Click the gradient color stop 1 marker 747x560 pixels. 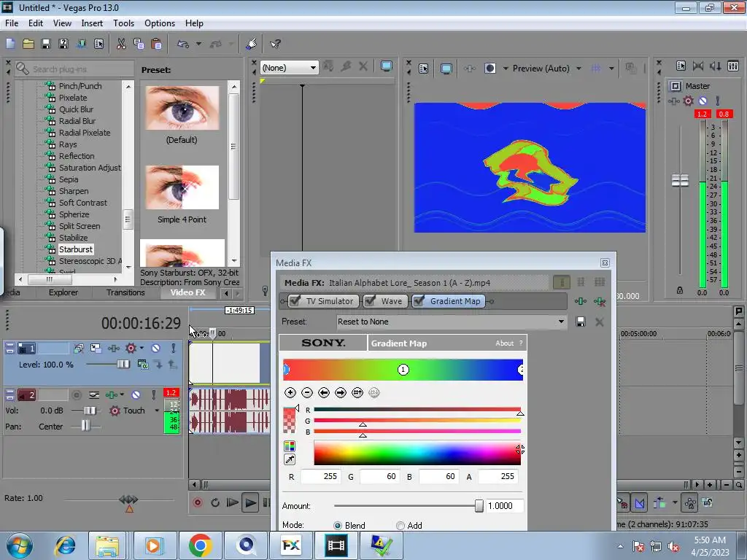click(x=403, y=370)
